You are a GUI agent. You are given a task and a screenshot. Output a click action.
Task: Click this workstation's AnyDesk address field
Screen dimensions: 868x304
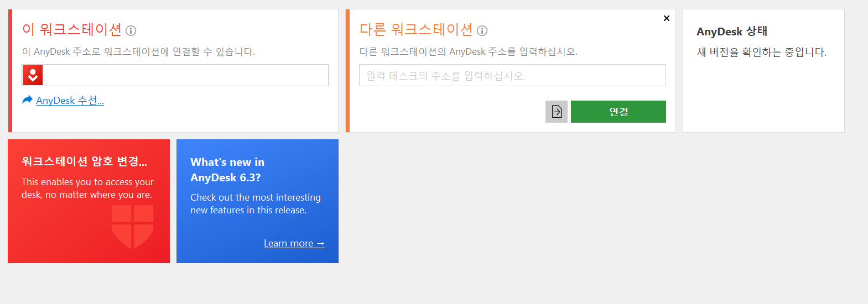pos(175,75)
